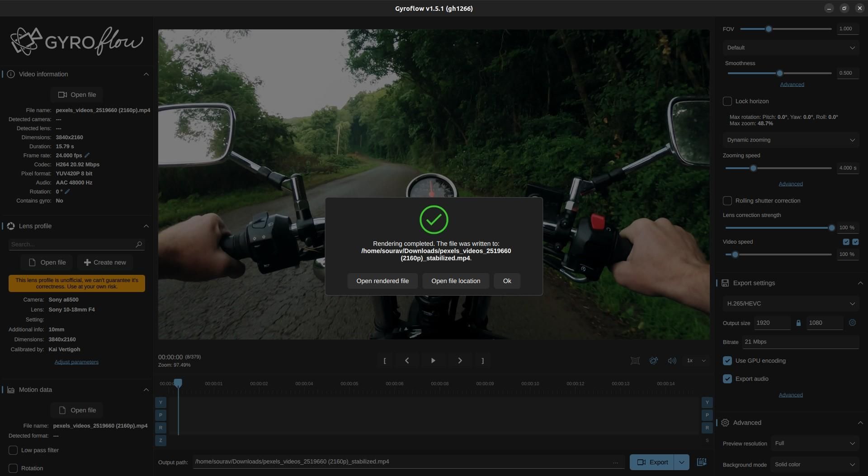Mute preview audio via speaker icon
This screenshot has width=868, height=476.
(x=672, y=360)
